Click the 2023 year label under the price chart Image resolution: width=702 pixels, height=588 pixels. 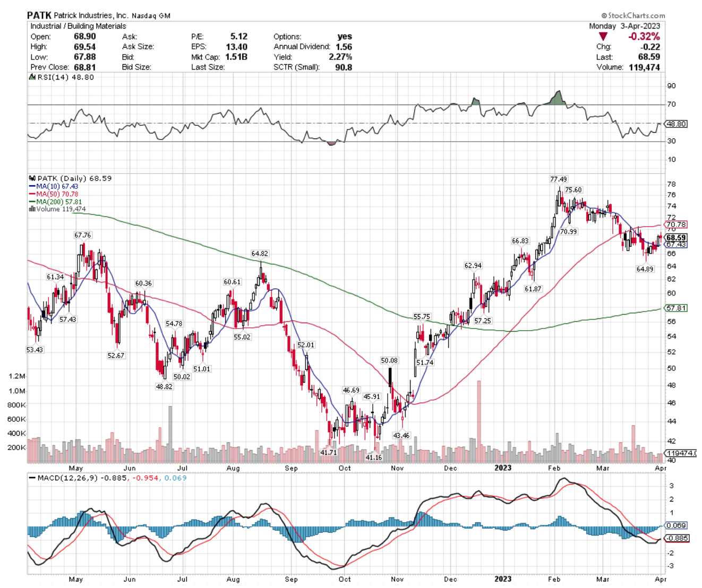pyautogui.click(x=503, y=468)
